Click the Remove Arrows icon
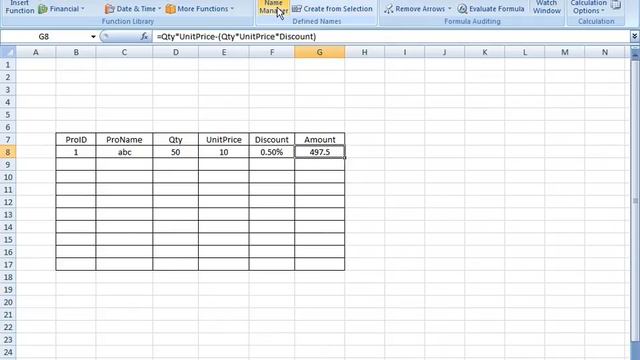 [x=389, y=9]
